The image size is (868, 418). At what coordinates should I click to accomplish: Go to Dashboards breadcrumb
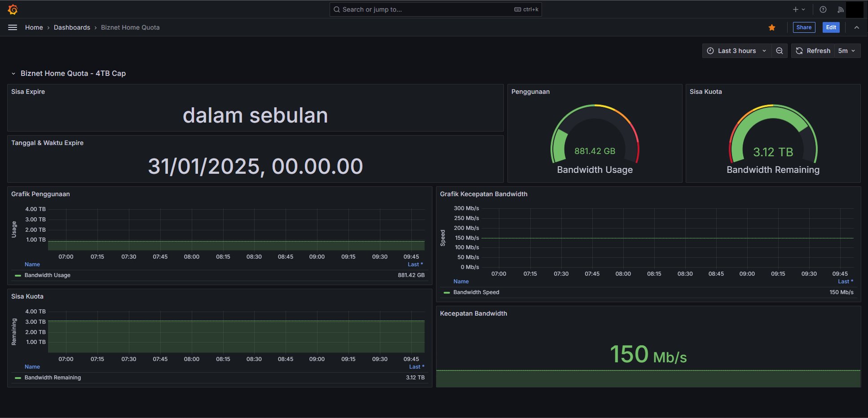[72, 27]
